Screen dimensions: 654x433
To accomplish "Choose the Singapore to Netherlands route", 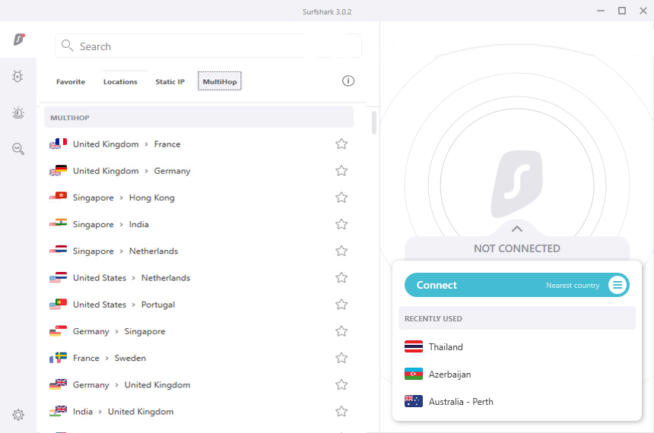I will (199, 251).
